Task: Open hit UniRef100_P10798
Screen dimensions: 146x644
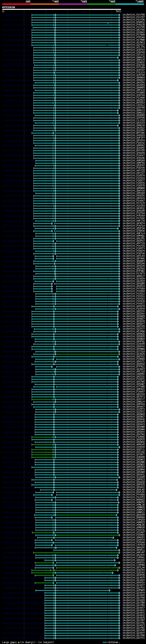Action: (x=134, y=15)
